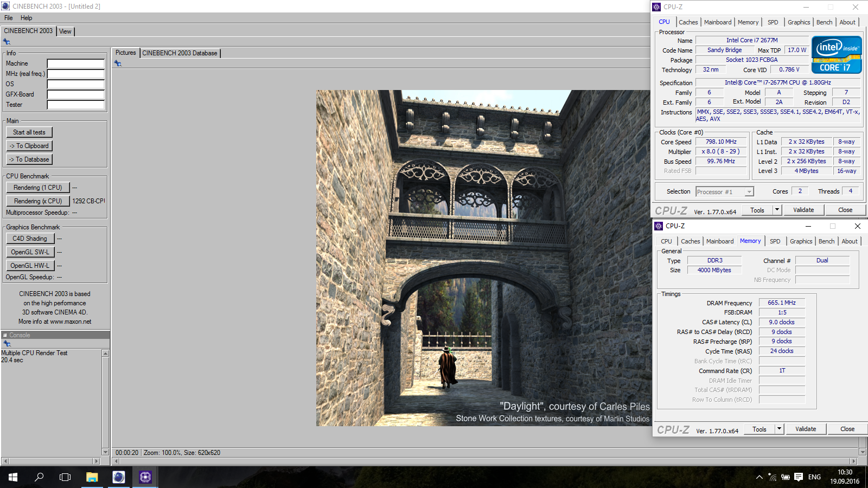Open Tools dropdown arrow in upper CPU-Z
The height and width of the screenshot is (488, 868).
(777, 210)
